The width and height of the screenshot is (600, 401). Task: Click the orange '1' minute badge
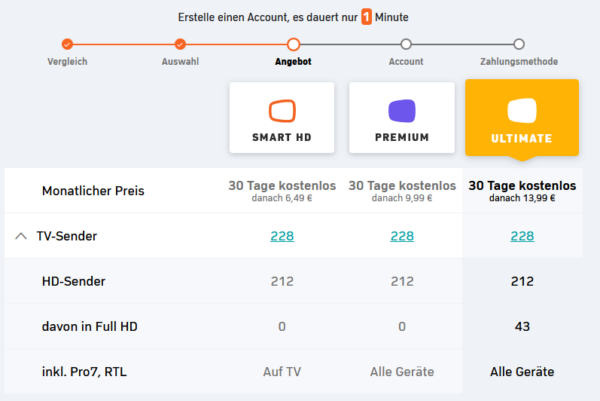point(367,18)
